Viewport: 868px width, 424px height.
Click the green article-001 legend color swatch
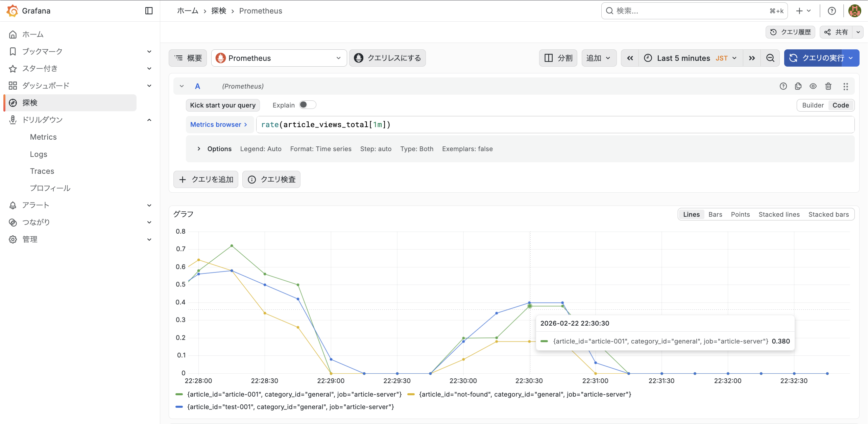coord(179,394)
